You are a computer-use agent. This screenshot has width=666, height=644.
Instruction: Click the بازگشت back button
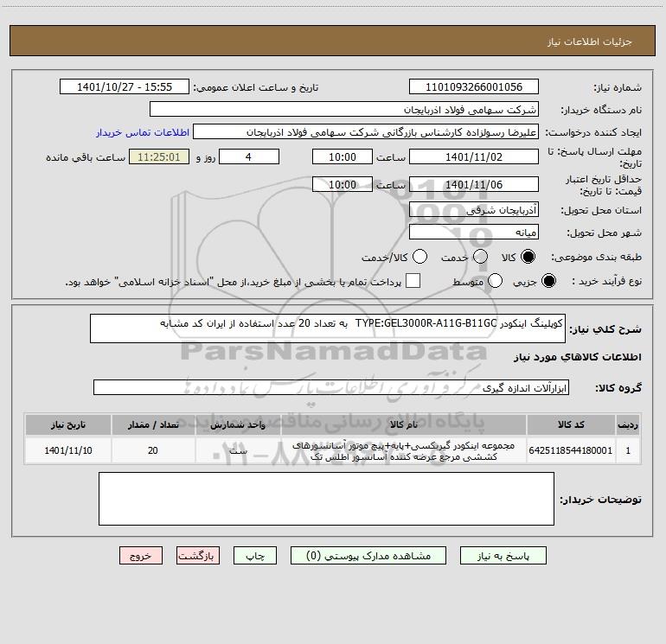198,556
